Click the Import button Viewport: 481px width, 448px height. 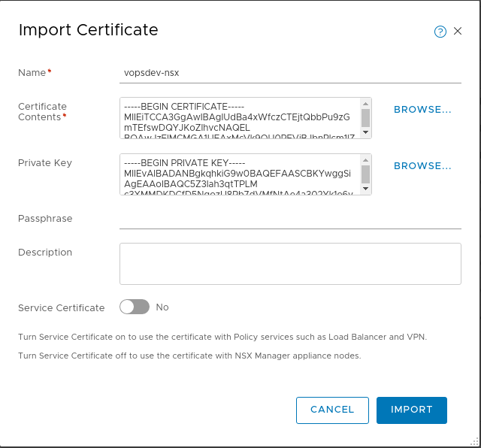[412, 410]
